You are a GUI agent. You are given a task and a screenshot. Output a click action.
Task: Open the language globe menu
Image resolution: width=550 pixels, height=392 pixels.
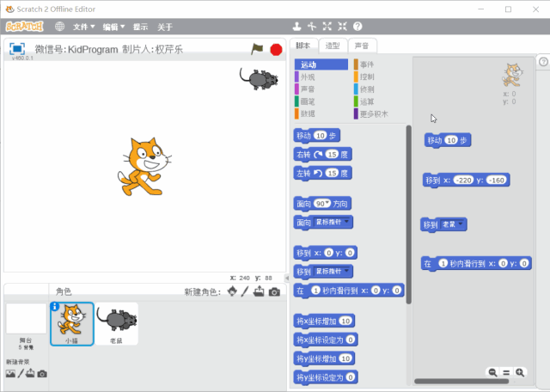tap(59, 27)
